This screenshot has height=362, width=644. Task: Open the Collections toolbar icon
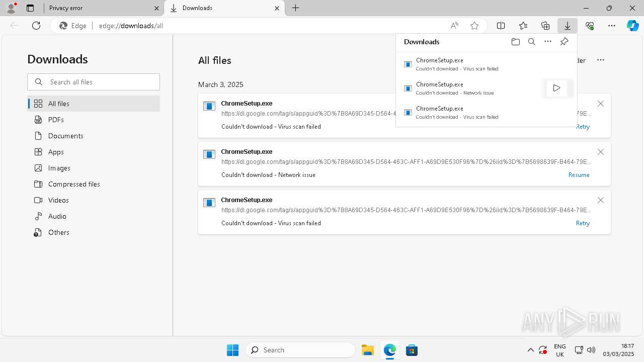click(x=545, y=26)
